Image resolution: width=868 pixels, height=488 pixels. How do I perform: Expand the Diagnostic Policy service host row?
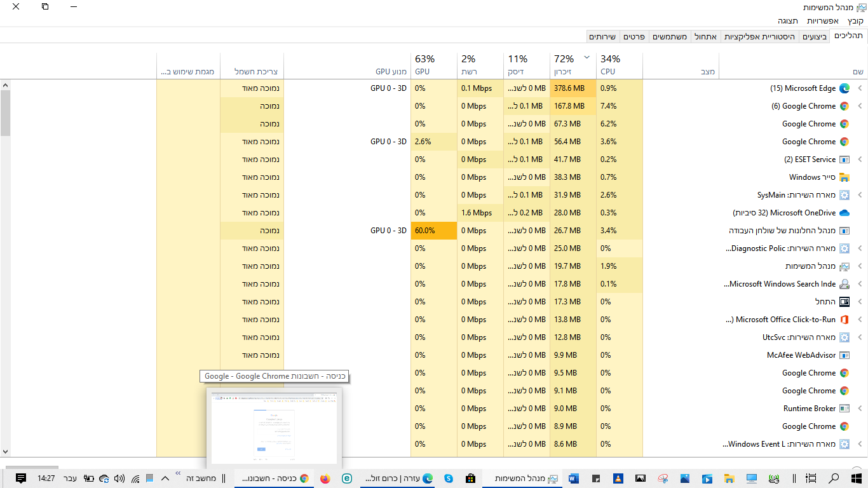pos(860,248)
